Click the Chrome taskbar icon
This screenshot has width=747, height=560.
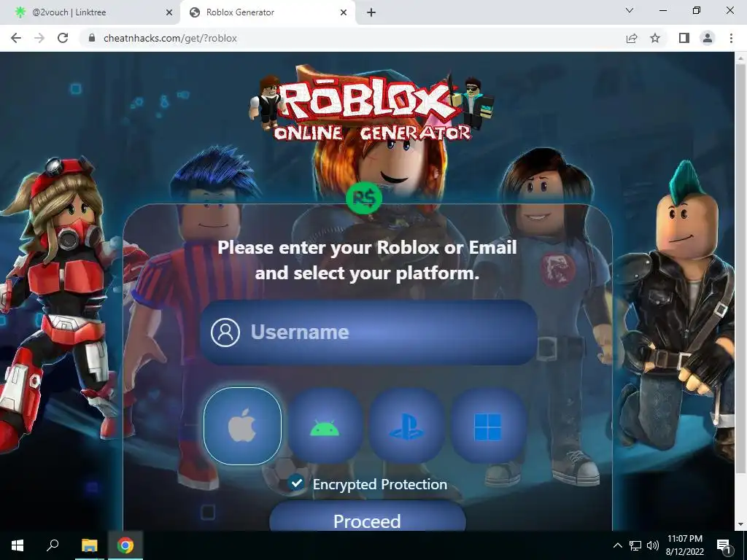pyautogui.click(x=125, y=545)
